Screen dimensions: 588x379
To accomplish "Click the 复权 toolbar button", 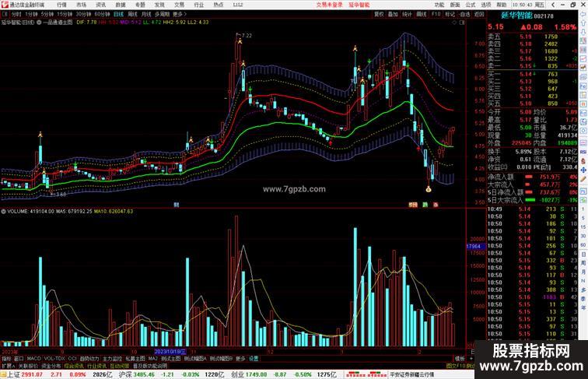I will pos(379,14).
